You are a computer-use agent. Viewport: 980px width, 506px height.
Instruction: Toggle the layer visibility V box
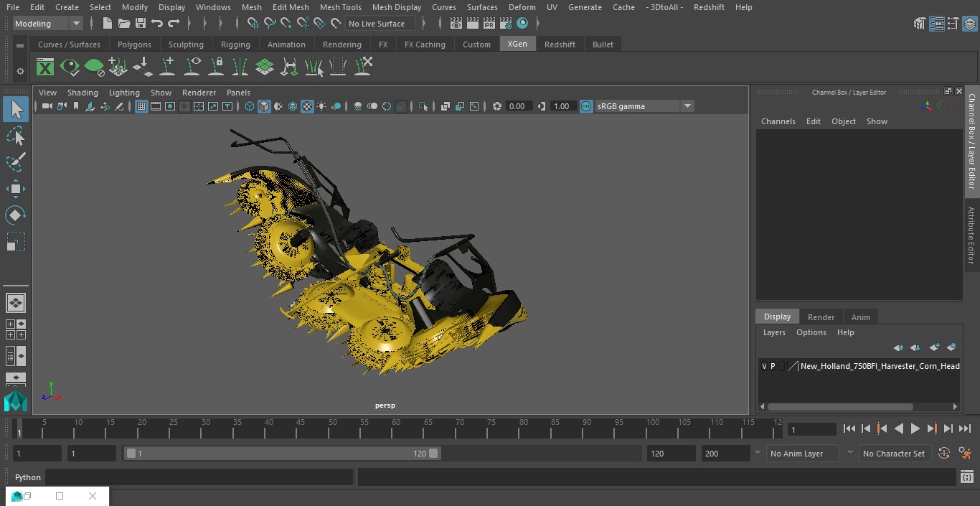pos(764,366)
